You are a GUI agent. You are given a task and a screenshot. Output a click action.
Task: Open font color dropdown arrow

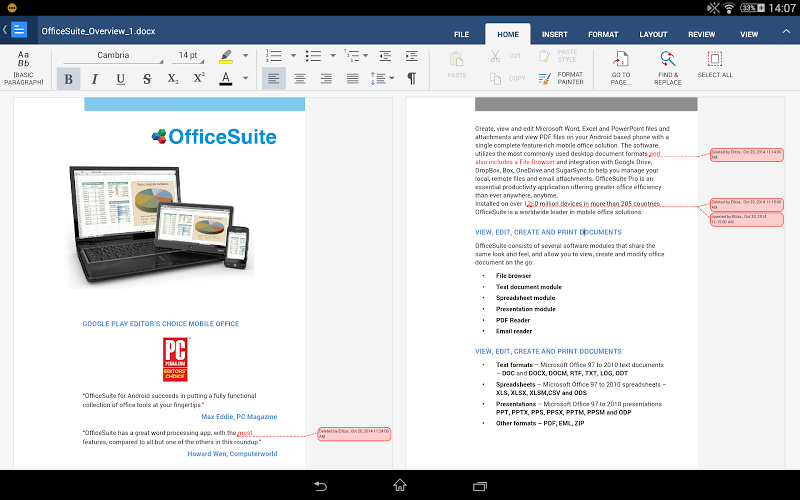[x=245, y=78]
